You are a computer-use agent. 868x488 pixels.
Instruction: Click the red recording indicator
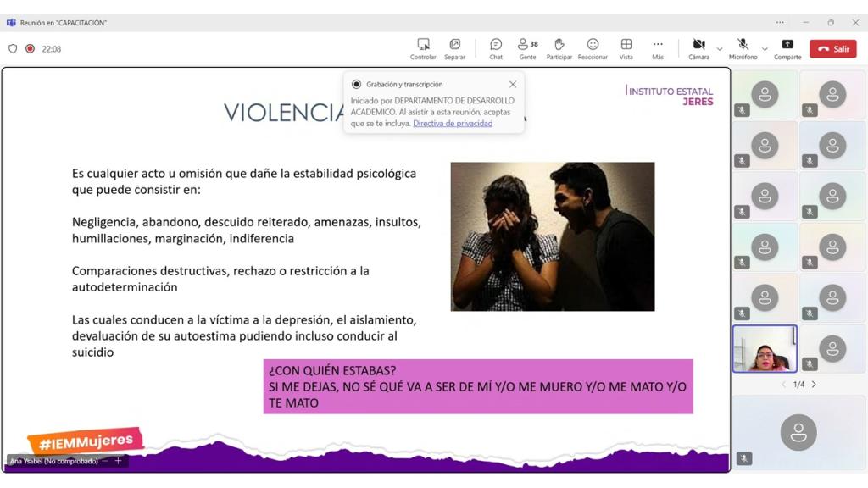pos(30,49)
